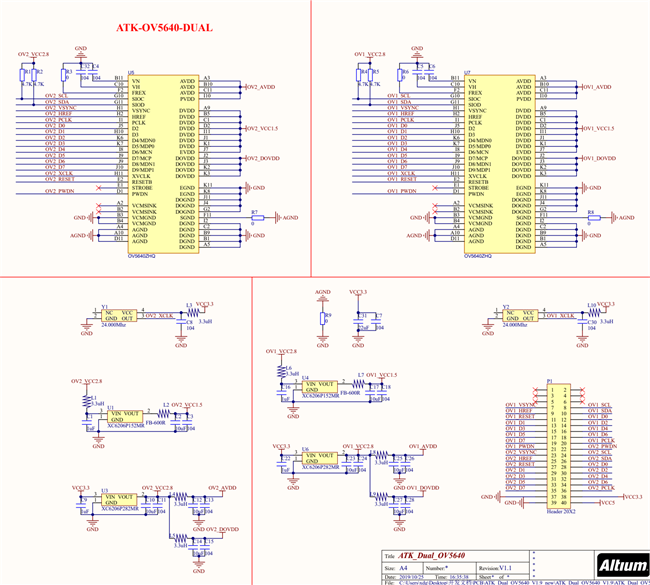Click the Header 20X2 label under P1

[x=561, y=511]
